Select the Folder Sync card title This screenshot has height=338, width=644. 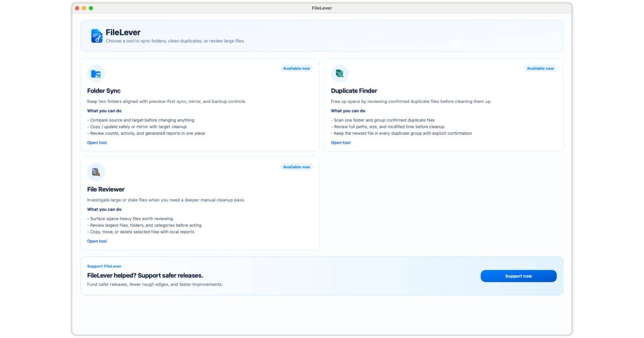tap(104, 91)
